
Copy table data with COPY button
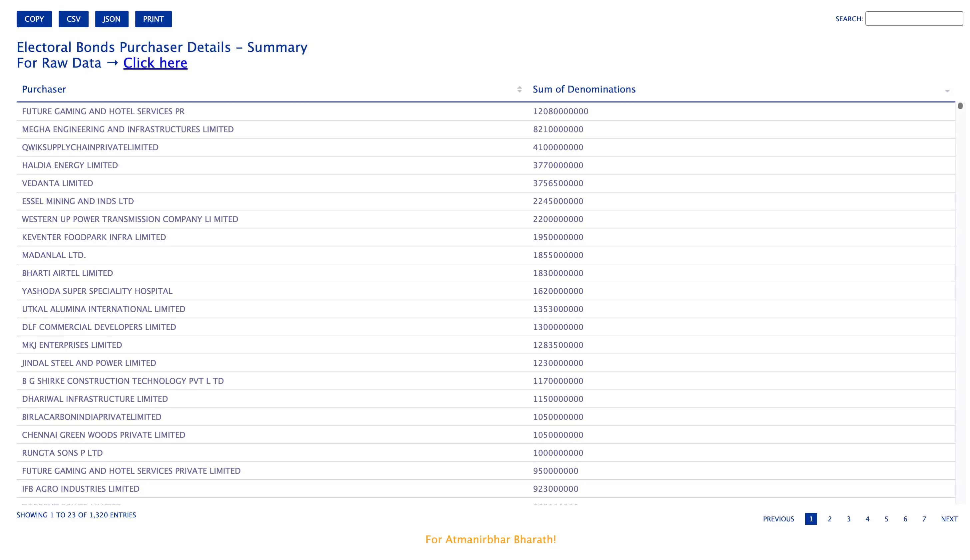click(34, 19)
